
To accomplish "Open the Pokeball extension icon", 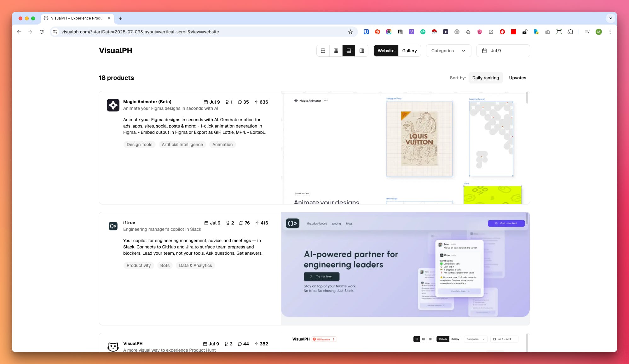I will (434, 32).
